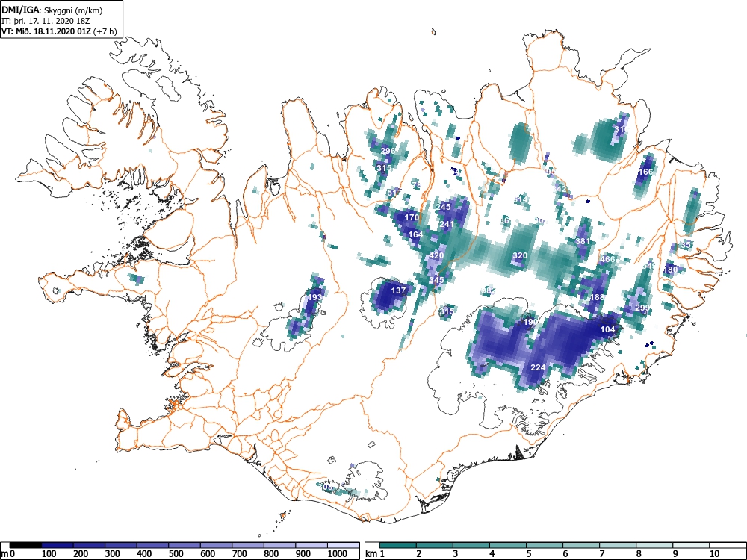The image size is (747, 560).
Task: Select the '2' label in the km legend
Action: 419,553
